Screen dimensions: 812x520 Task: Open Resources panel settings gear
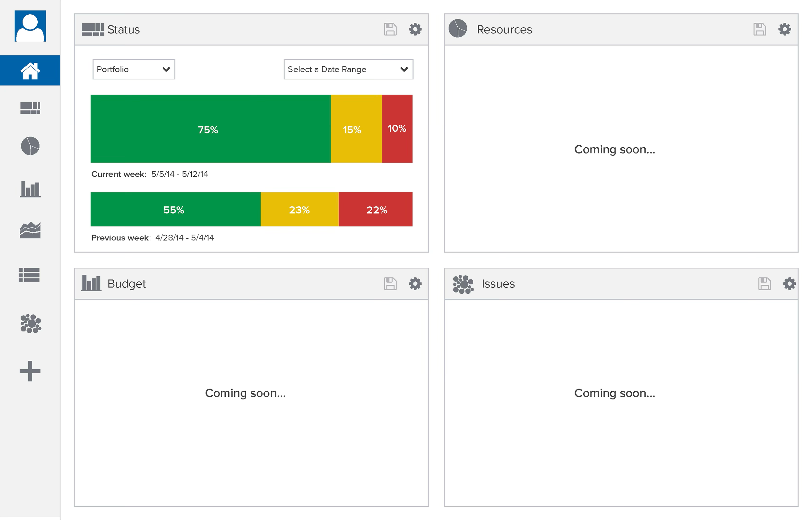point(784,29)
